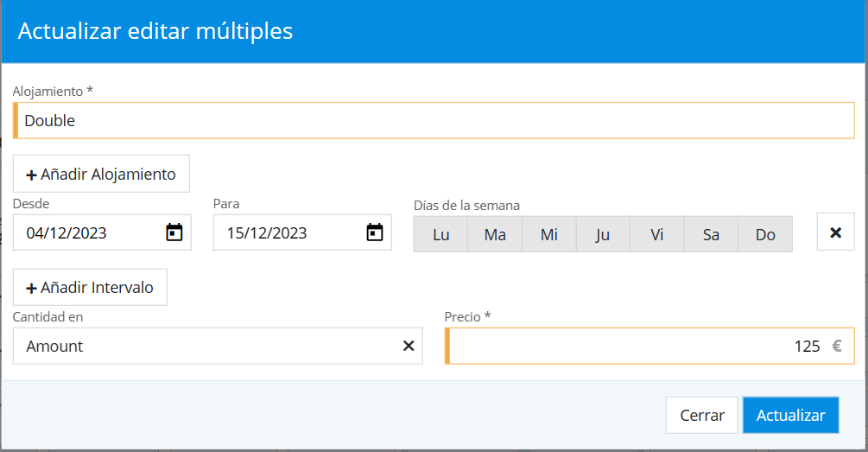Clear the Amount selection with X icon
868x452 pixels.
click(x=409, y=346)
